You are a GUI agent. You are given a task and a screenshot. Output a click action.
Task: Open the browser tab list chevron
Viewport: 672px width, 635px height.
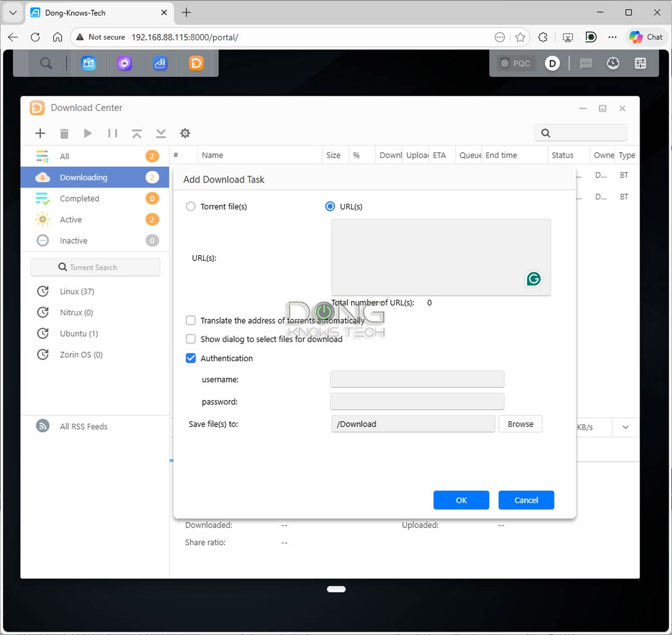pyautogui.click(x=13, y=12)
